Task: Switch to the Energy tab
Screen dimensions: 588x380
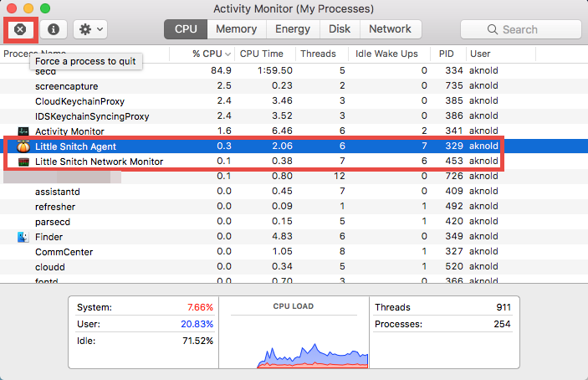Action: [293, 29]
